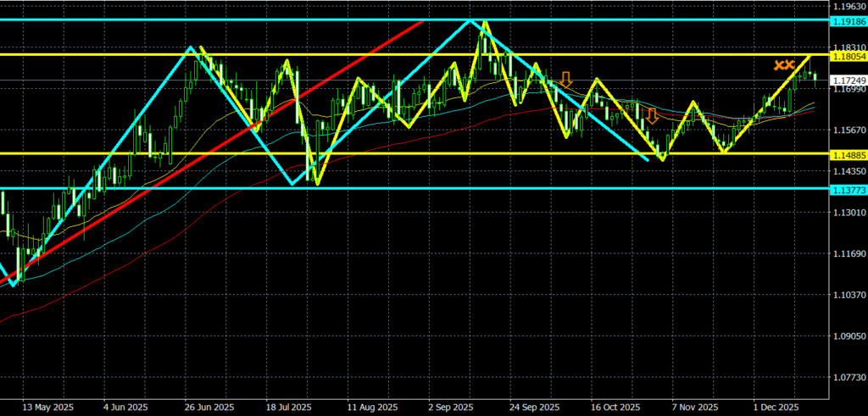Click the orange down arrow near 24 Sep

565,80
